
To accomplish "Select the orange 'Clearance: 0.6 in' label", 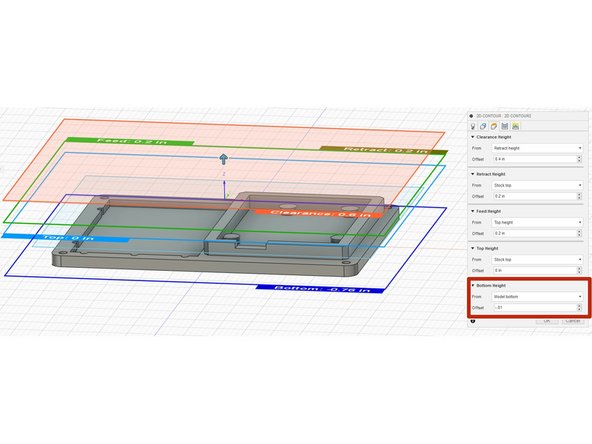I will tap(320, 213).
